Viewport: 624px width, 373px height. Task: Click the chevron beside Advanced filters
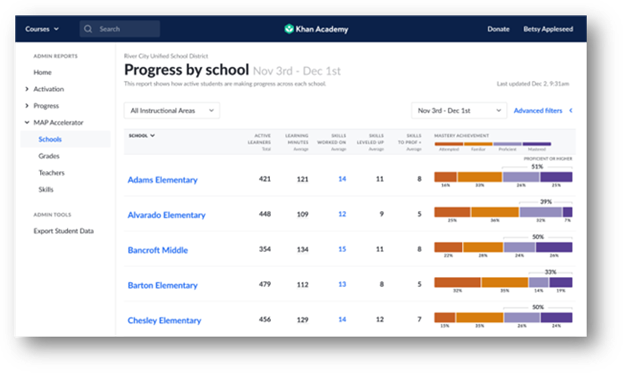pos(571,110)
